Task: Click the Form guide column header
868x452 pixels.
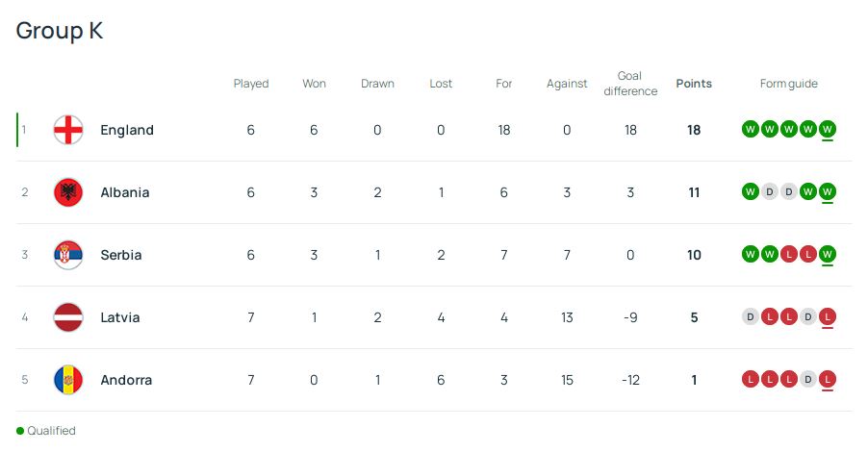Action: 789,84
